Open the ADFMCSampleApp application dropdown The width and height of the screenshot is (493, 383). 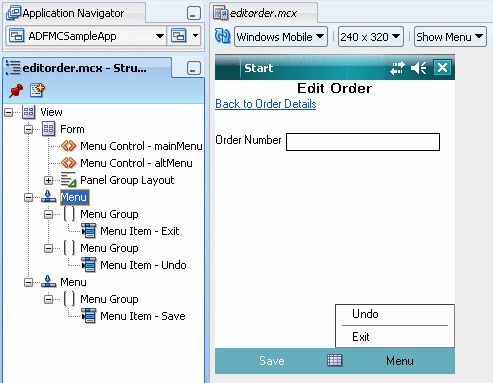(160, 36)
